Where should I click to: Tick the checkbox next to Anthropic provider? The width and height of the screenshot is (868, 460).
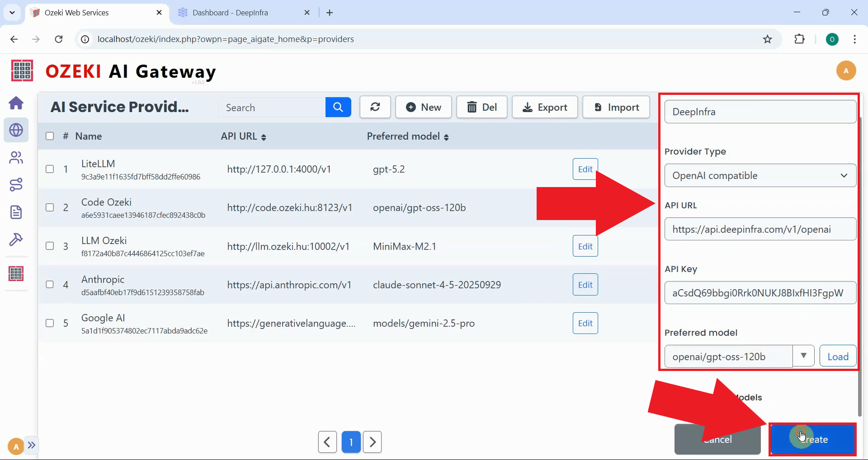click(x=50, y=285)
